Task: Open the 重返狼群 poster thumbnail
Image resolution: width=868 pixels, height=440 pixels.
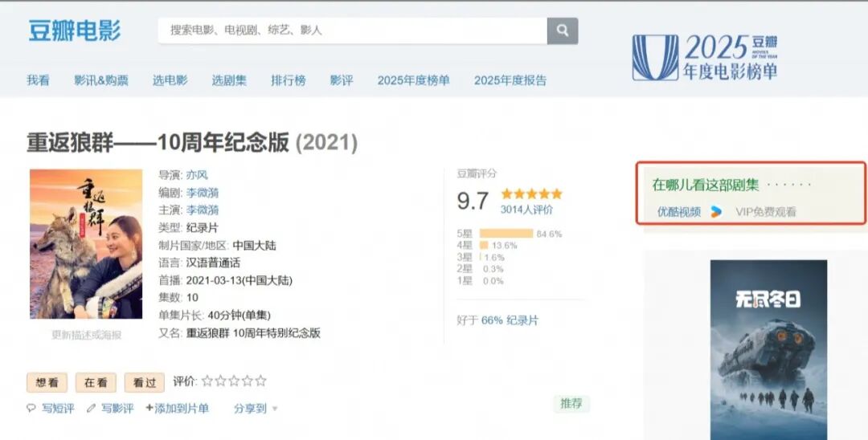Action: coord(86,244)
